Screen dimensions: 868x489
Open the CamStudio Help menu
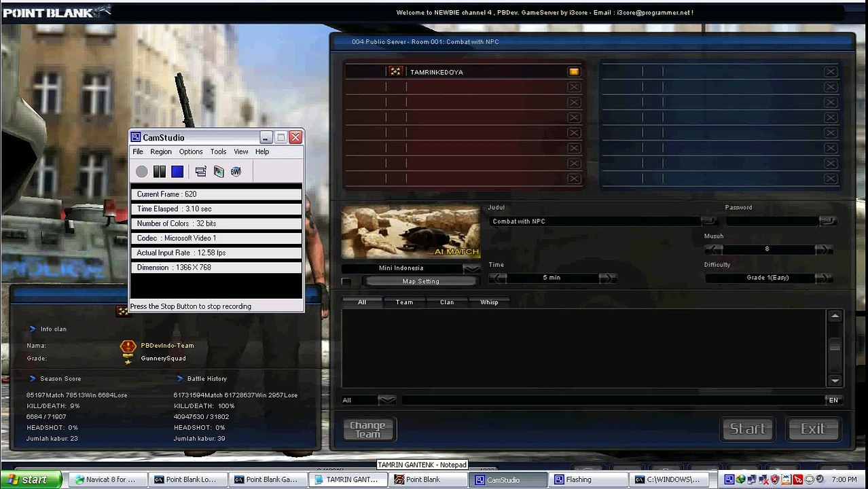coord(262,151)
